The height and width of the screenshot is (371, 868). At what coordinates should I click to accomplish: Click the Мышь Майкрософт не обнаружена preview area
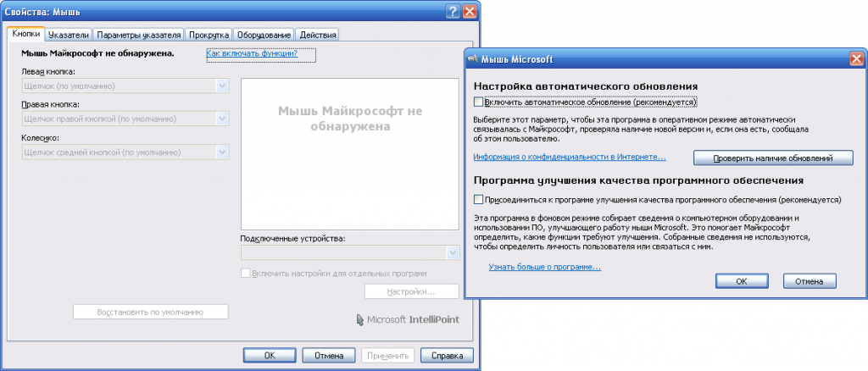click(350, 153)
